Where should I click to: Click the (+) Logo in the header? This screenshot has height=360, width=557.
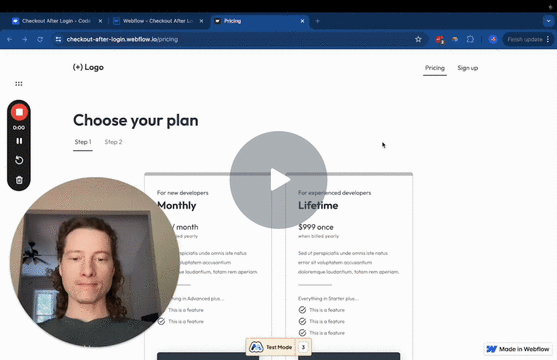[x=88, y=67]
